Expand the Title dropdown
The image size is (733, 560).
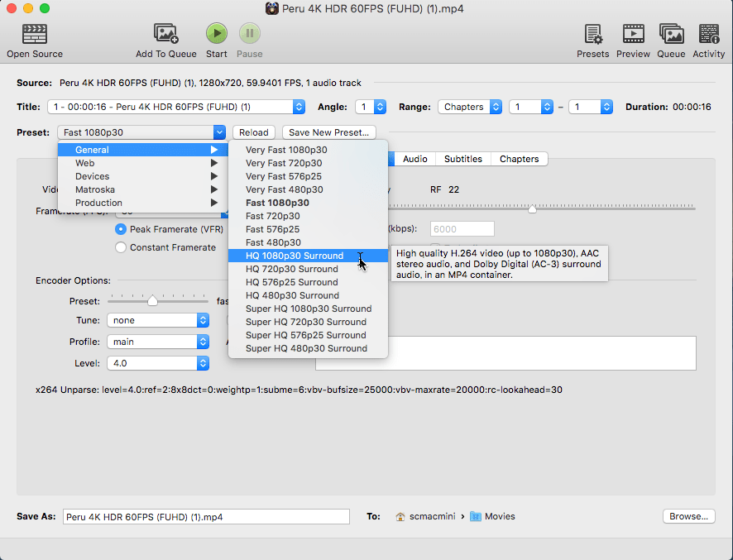tap(176, 107)
